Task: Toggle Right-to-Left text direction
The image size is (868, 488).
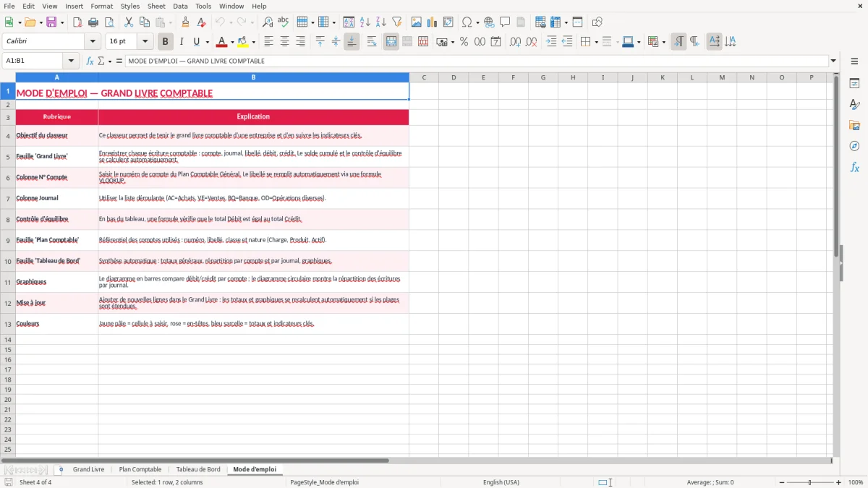Action: click(x=694, y=42)
